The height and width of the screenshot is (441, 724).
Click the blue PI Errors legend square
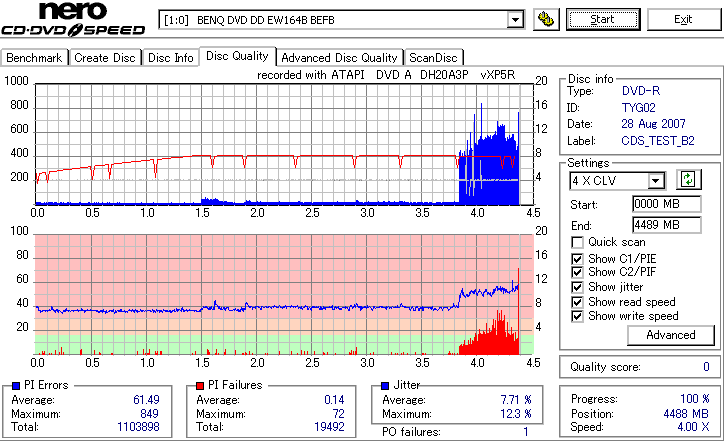(x=16, y=386)
